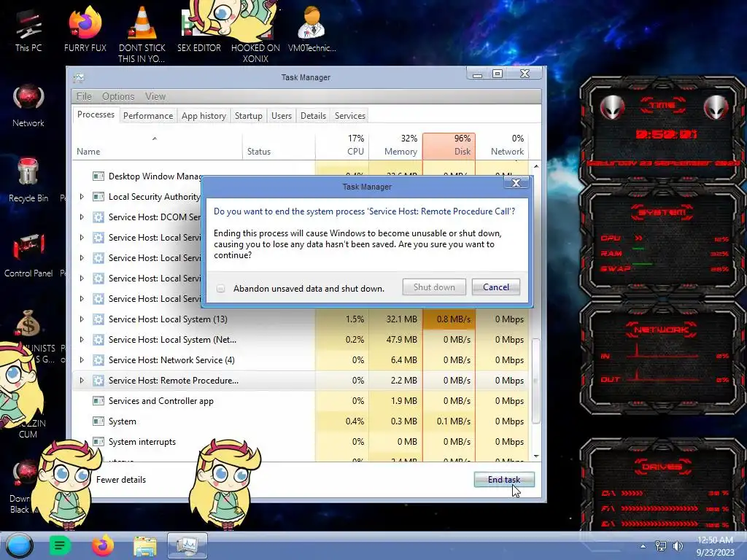Open the money bag desktop icon

click(28, 324)
